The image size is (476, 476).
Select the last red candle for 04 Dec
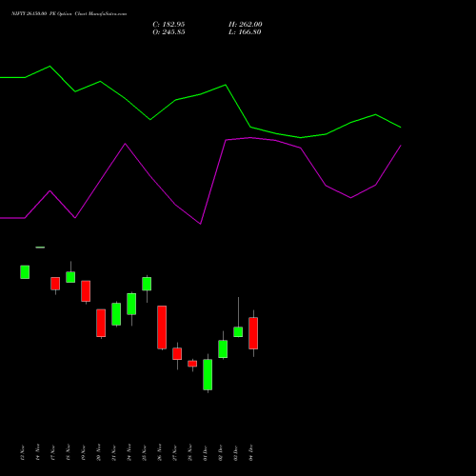(x=253, y=333)
